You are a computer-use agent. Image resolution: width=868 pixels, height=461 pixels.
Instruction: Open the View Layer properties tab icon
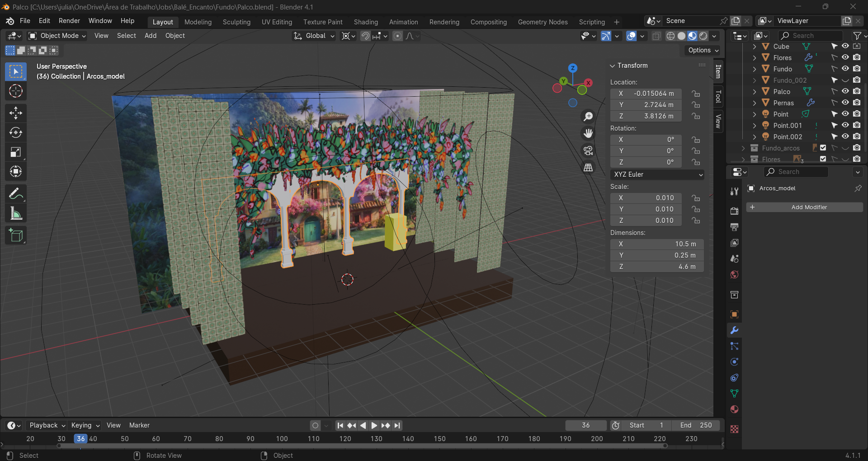(x=735, y=243)
